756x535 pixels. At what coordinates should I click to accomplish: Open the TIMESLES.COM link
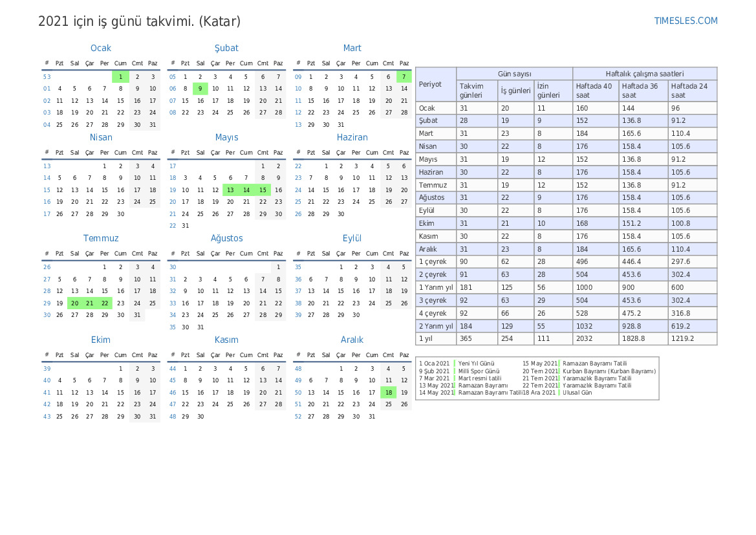pos(685,21)
